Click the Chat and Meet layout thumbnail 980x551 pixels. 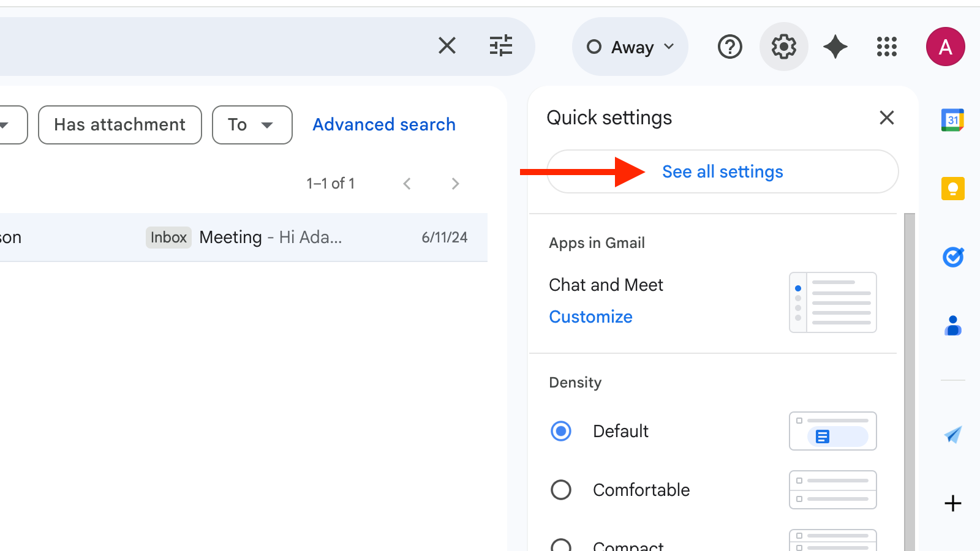(x=833, y=302)
